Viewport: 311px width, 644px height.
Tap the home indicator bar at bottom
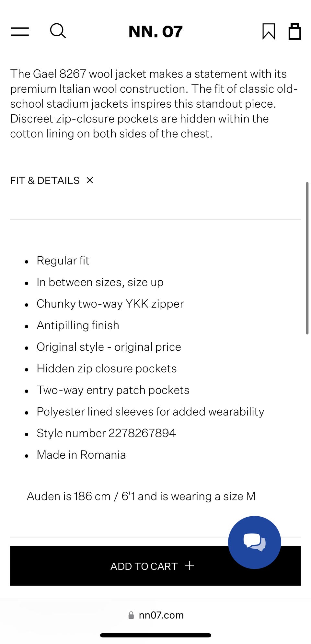[155, 635]
